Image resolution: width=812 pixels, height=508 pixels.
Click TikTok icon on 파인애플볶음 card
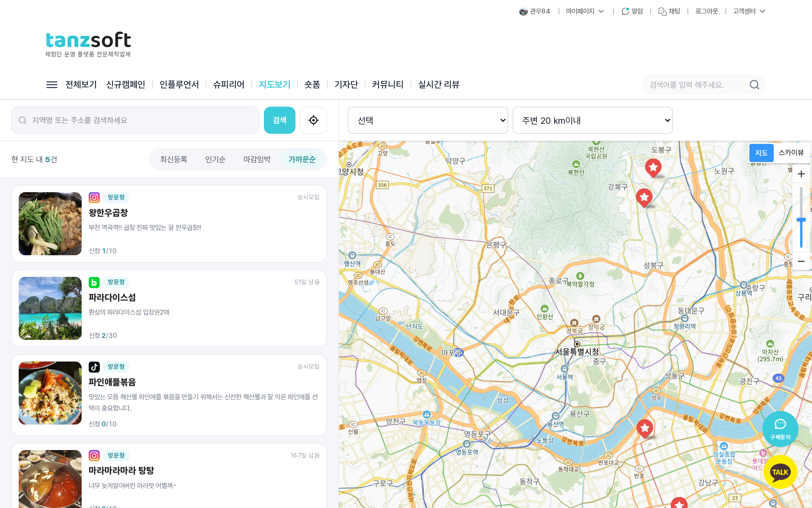coord(94,367)
